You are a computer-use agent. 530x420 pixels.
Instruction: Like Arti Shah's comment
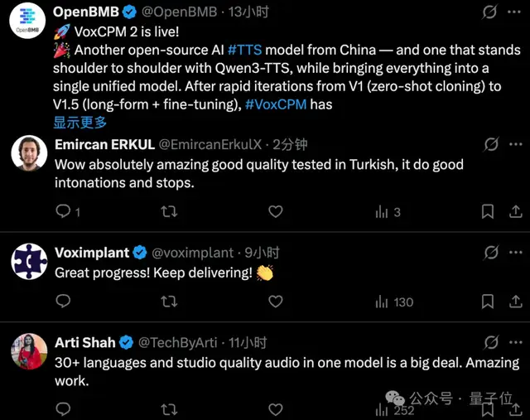(x=275, y=409)
